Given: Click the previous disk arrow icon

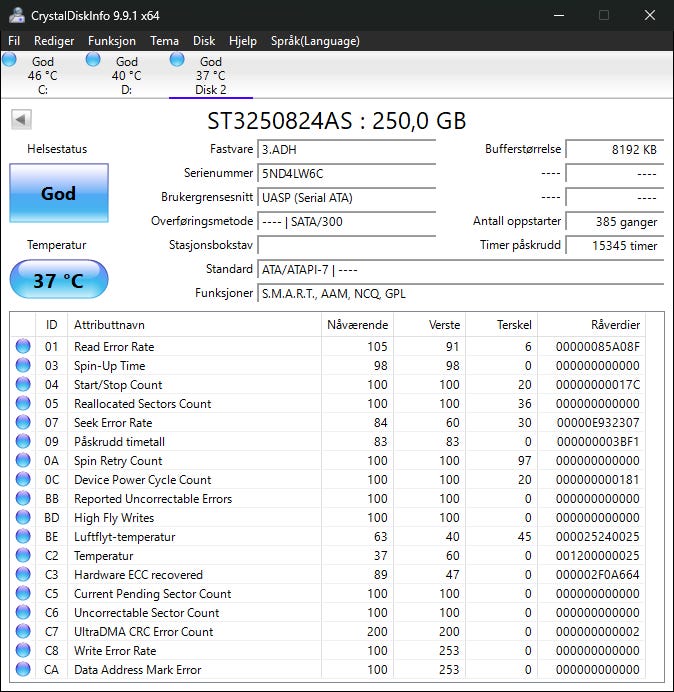Looking at the screenshot, I should coord(21,120).
